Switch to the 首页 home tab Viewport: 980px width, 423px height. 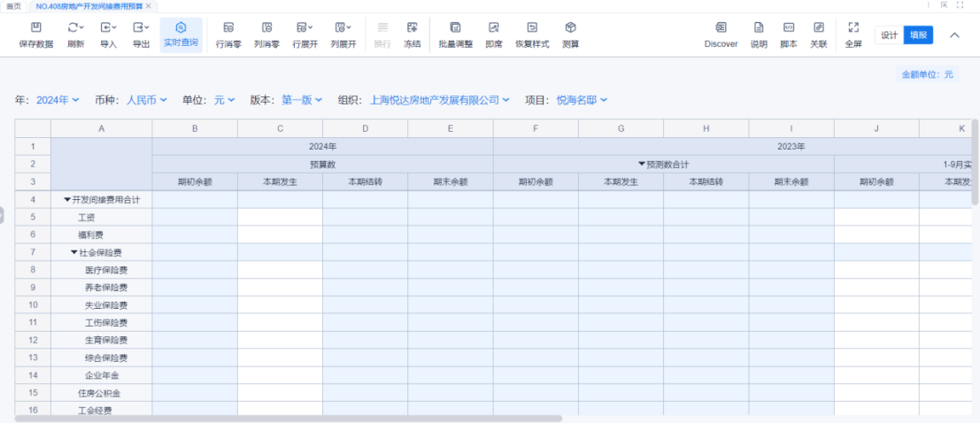coord(13,5)
